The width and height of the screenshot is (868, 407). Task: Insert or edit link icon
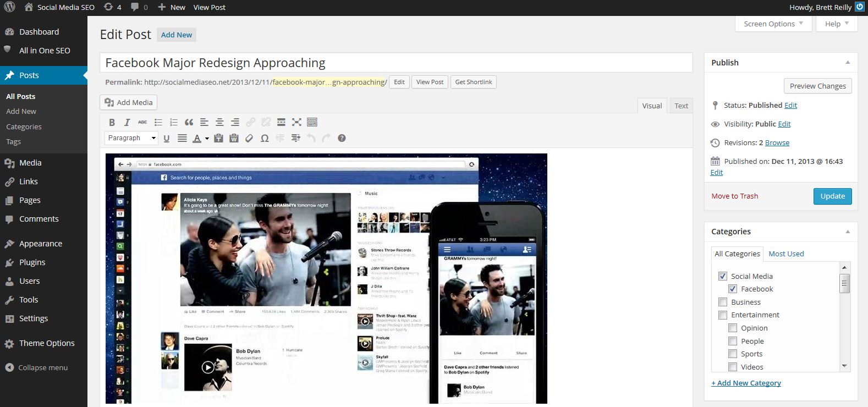(250, 122)
